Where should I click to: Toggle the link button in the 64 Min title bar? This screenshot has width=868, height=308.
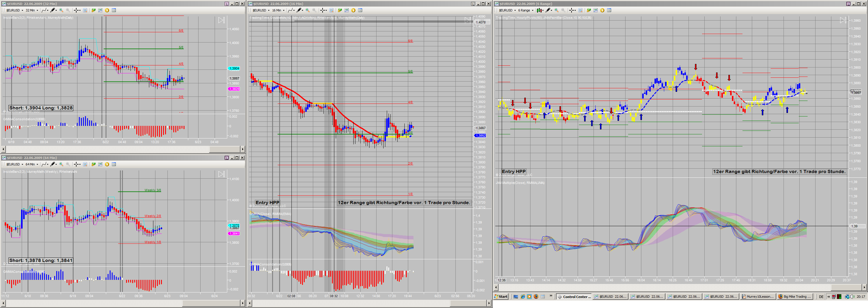point(226,158)
